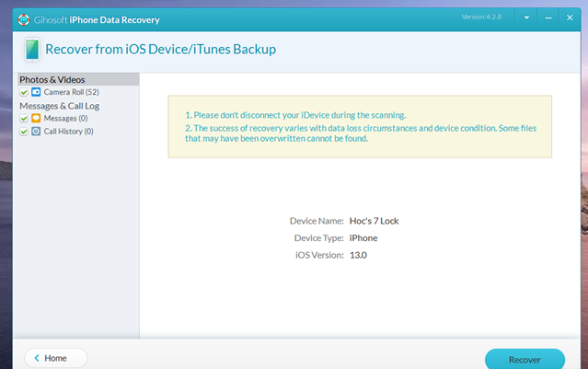Click the Gihosoft lifebuoy logo icon

coord(24,19)
